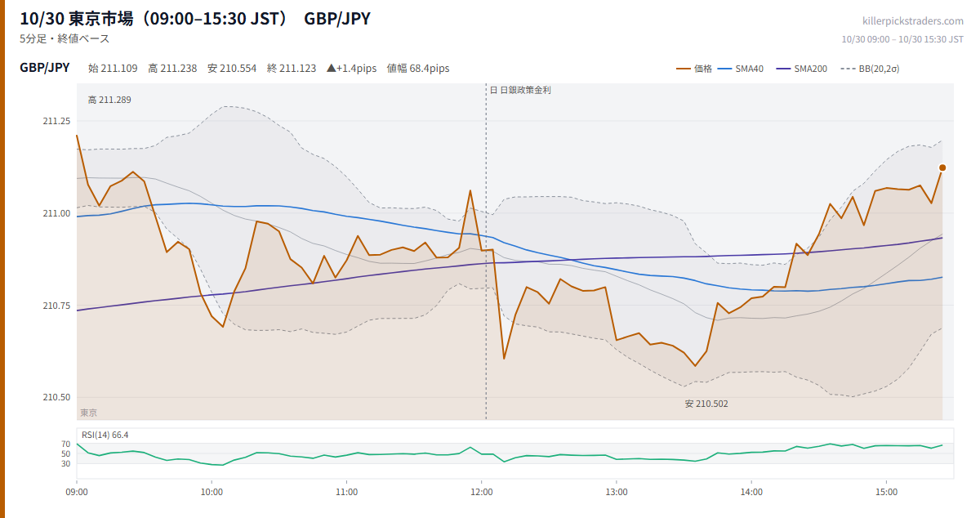Viewport: 980px width, 518px height.
Task: Click the 09:00 time axis label
Action: click(77, 492)
